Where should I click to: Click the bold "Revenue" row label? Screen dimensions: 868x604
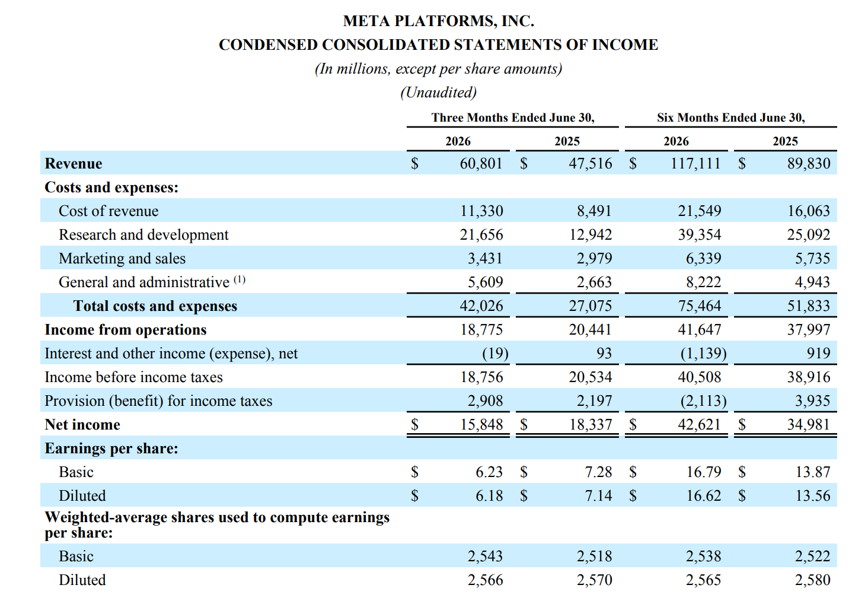click(x=74, y=164)
